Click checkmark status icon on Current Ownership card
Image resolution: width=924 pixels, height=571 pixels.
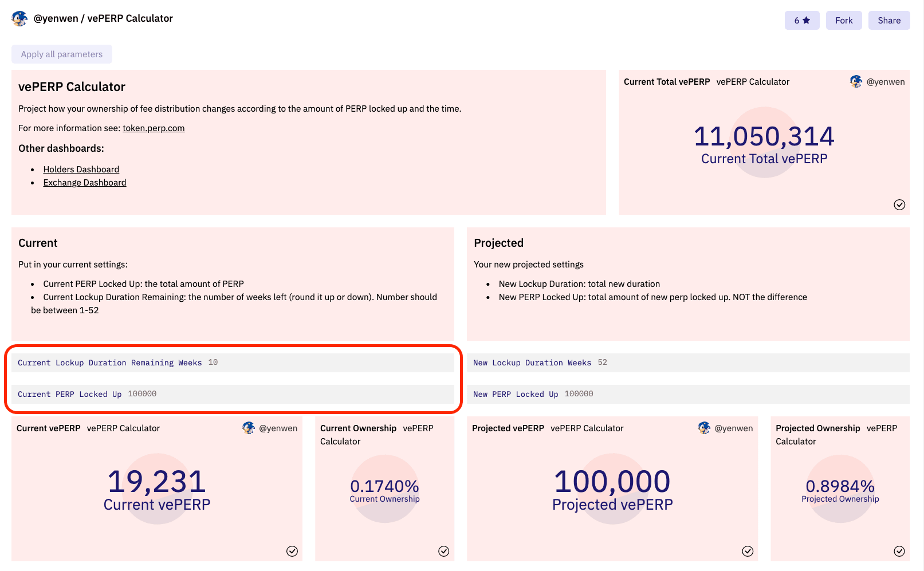click(444, 551)
